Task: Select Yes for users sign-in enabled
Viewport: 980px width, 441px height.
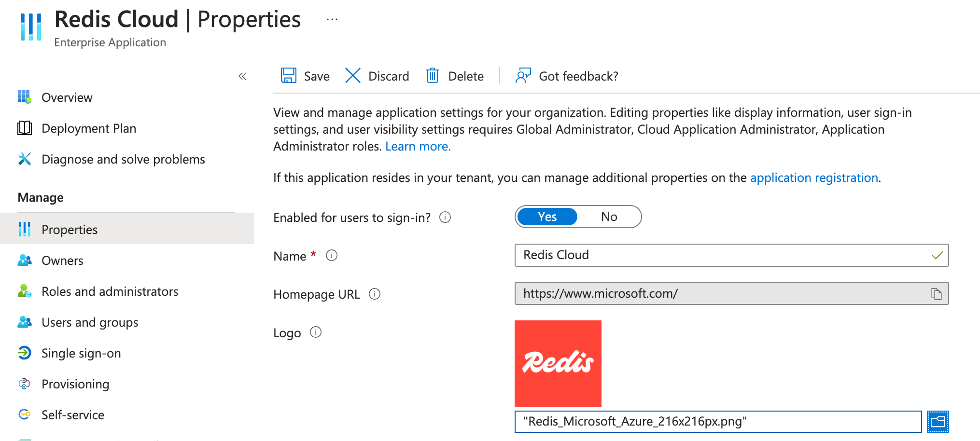Action: tap(547, 217)
